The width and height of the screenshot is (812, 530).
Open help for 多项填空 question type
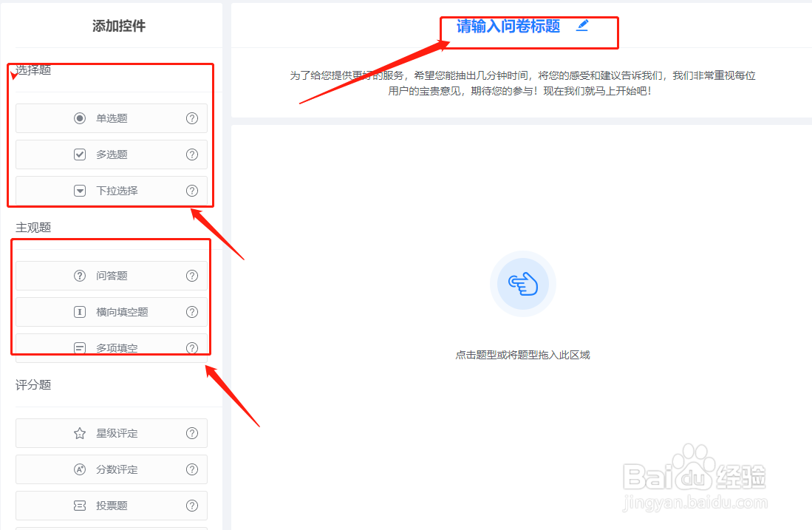pos(192,347)
